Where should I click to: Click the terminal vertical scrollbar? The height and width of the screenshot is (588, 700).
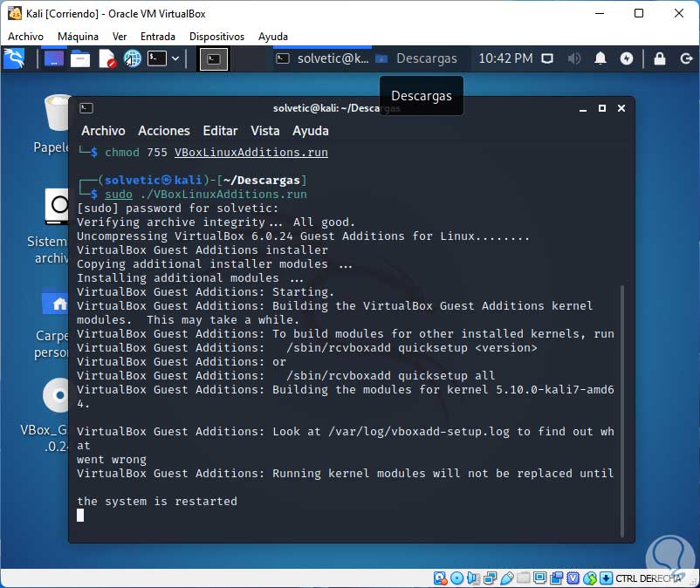pyautogui.click(x=622, y=410)
